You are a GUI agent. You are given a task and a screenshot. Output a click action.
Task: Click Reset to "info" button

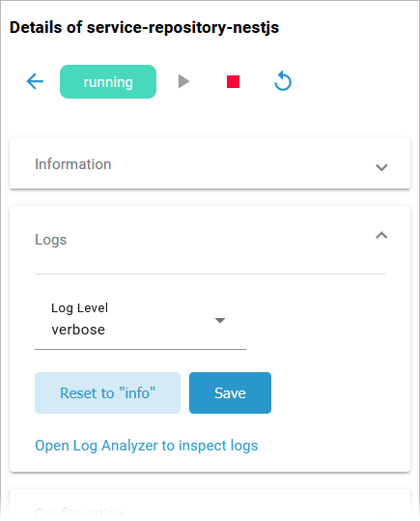(107, 392)
